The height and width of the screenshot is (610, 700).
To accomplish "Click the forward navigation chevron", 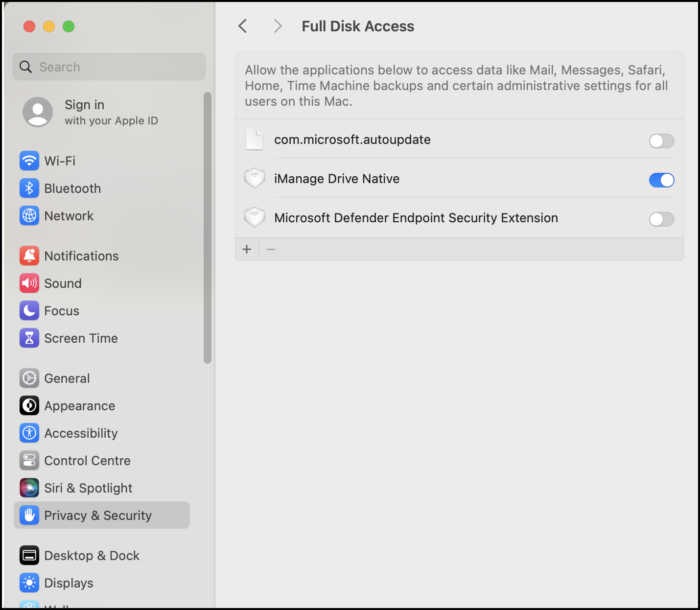I will pos(278,26).
